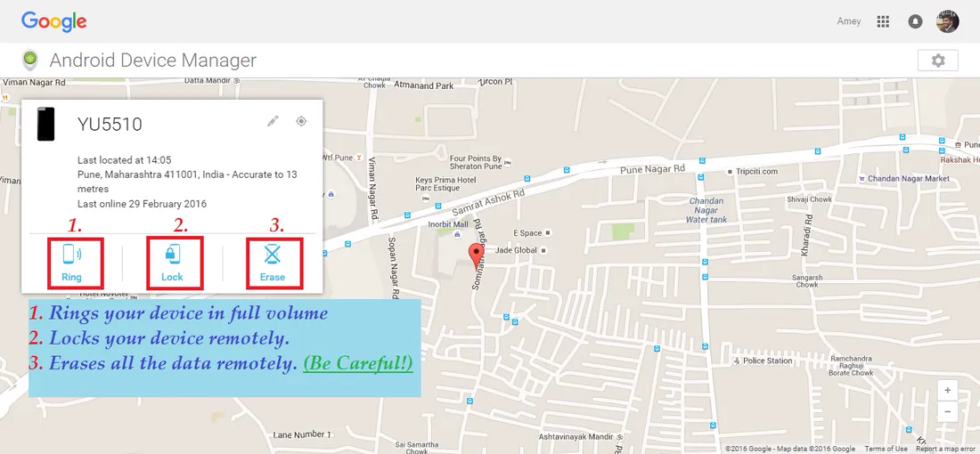
Task: Click Last located at 14:05 text
Action: coord(125,160)
